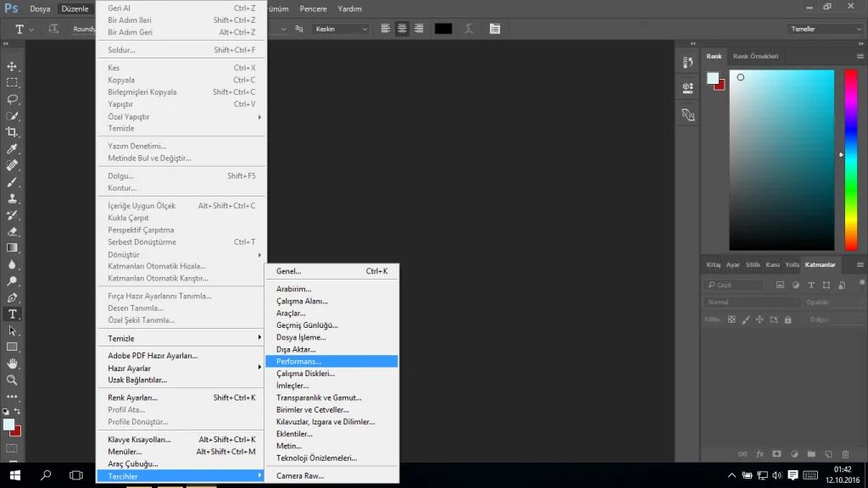
Task: Open the Temeller workspace dropdown
Action: (x=826, y=29)
